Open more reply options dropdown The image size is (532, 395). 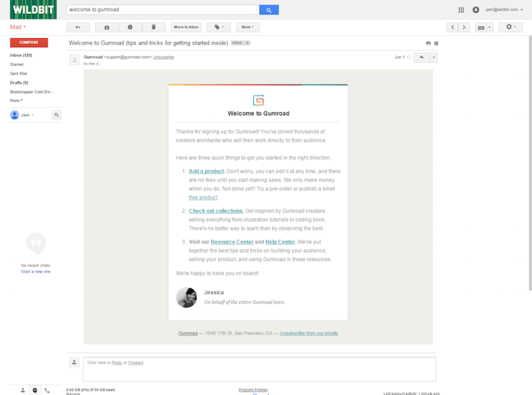pos(434,57)
